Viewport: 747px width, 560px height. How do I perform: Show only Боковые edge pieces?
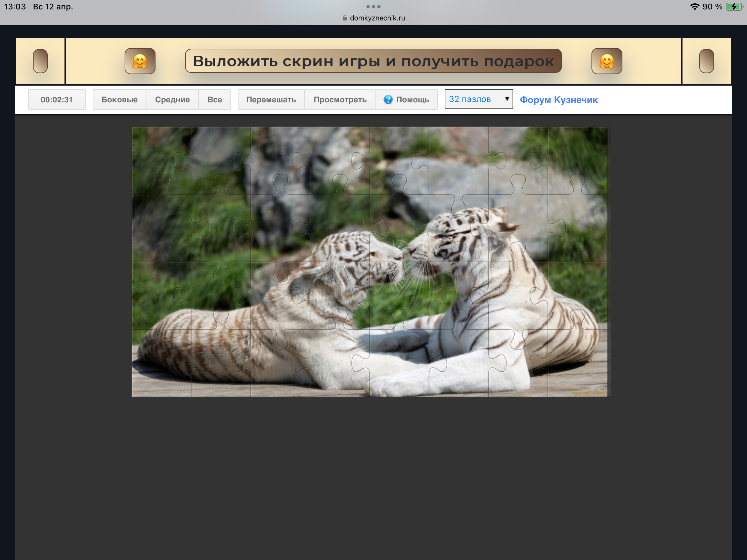tap(120, 100)
